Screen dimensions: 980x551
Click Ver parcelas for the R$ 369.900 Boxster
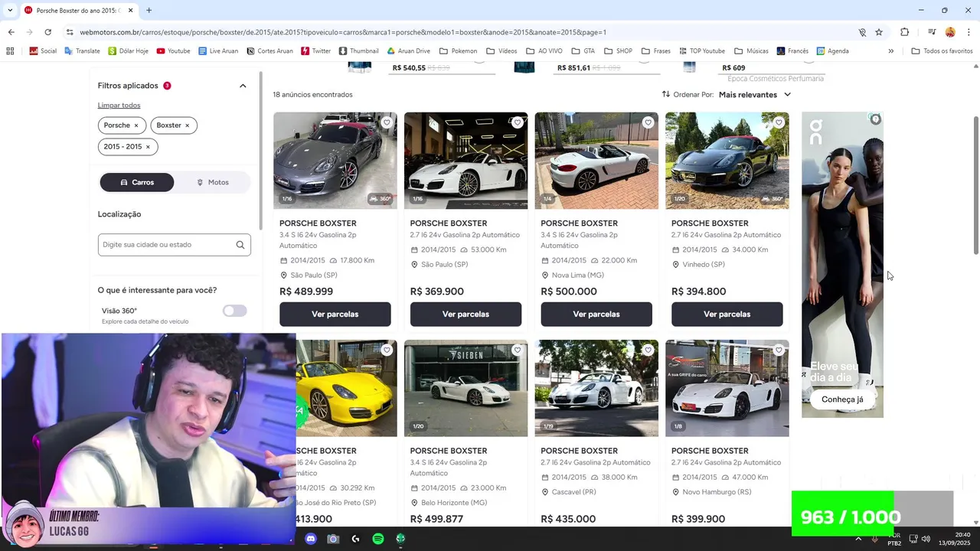[x=465, y=315]
